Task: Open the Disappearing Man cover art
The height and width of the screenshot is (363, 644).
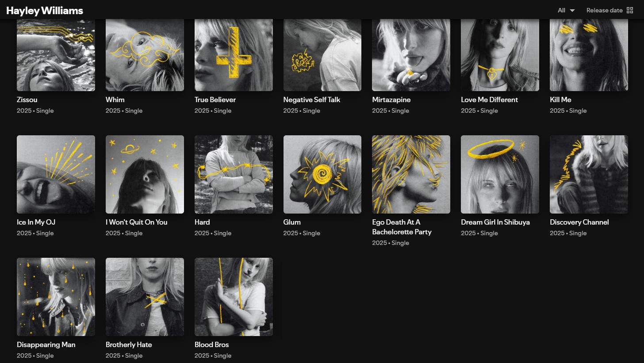Action: click(x=56, y=297)
